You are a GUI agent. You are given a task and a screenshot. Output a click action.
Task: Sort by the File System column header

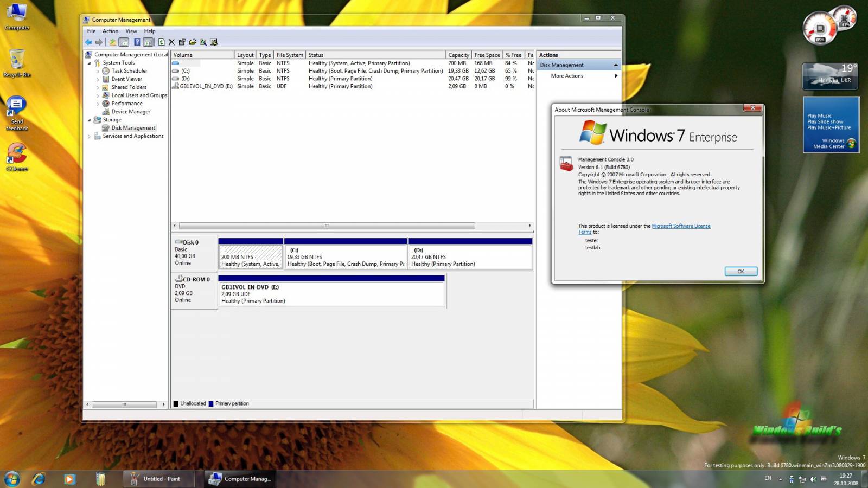(290, 55)
